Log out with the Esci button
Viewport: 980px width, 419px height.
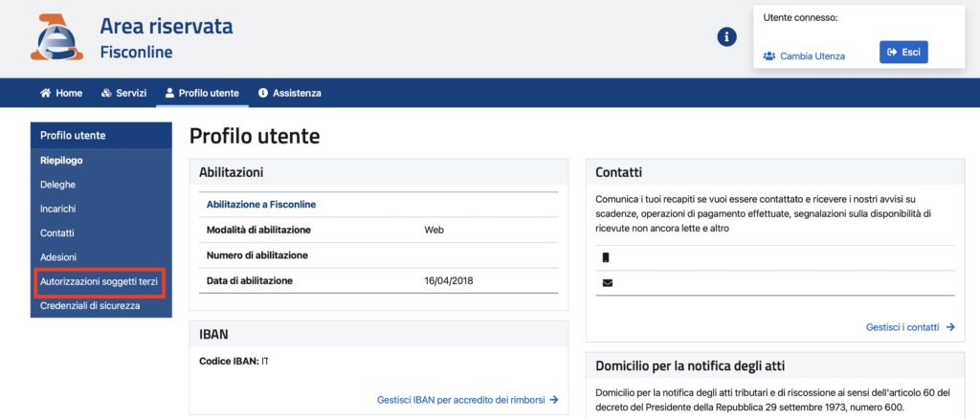(903, 53)
